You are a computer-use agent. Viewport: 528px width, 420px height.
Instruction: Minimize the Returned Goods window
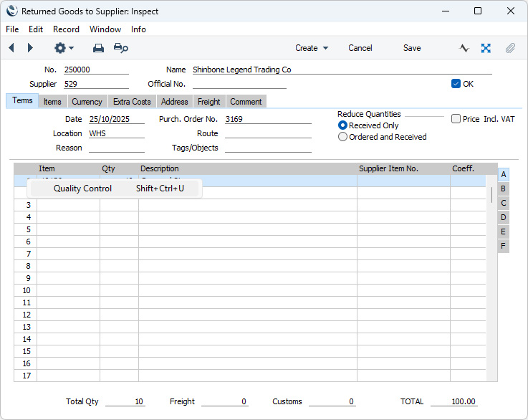[446, 11]
